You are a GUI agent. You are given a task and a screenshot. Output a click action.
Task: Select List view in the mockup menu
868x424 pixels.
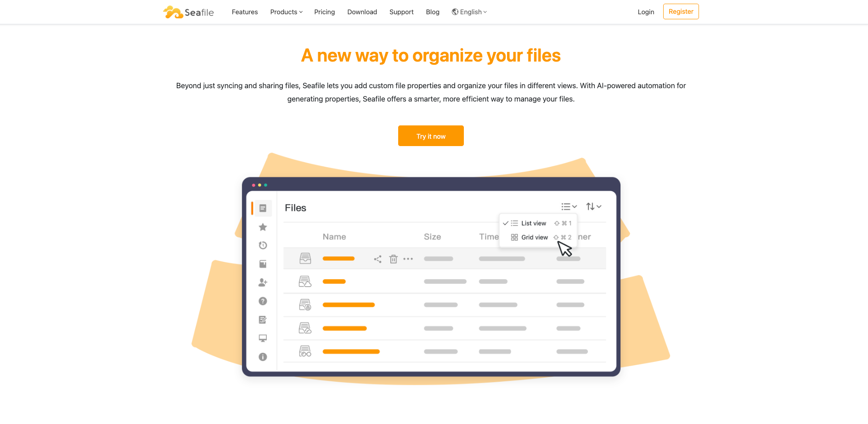pos(537,223)
